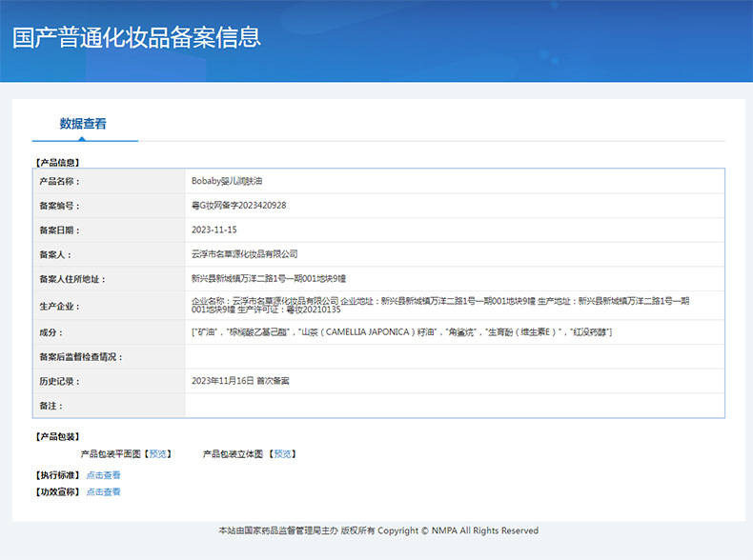Click the 成分 ingredient list text
This screenshot has width=753, height=560.
tap(400, 332)
